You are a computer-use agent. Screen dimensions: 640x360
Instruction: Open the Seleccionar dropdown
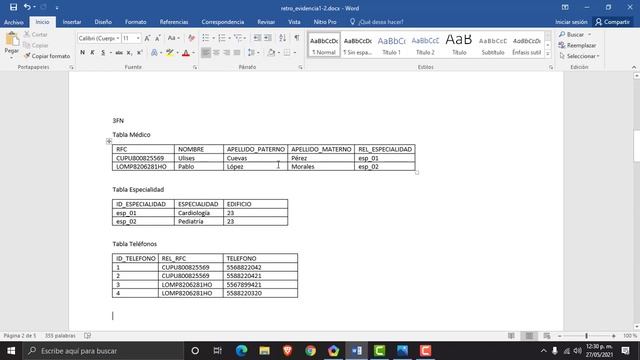[x=580, y=56]
